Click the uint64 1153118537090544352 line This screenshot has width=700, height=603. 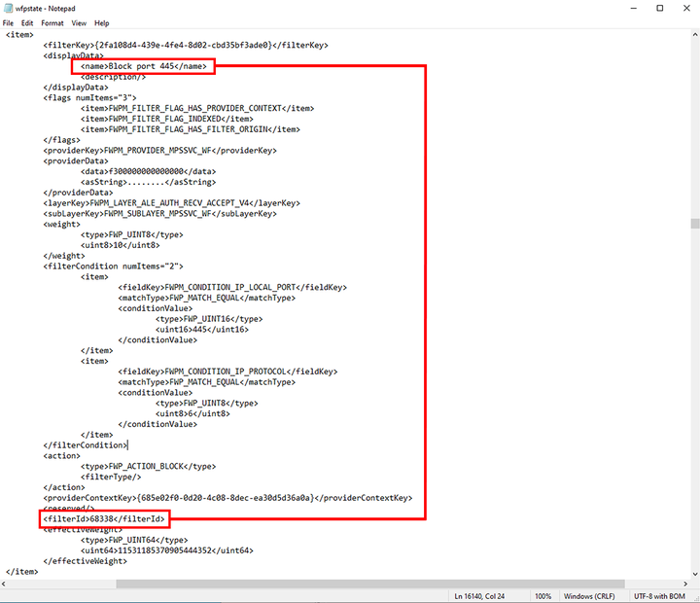pos(167,550)
